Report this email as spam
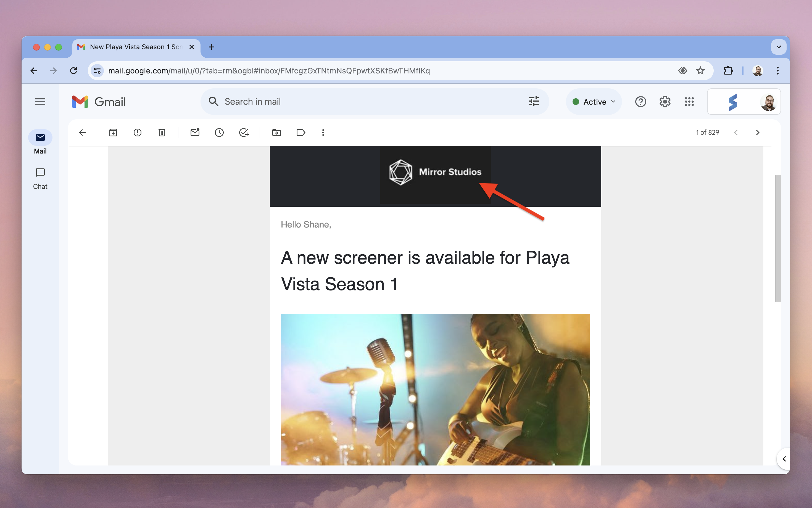 (138, 132)
